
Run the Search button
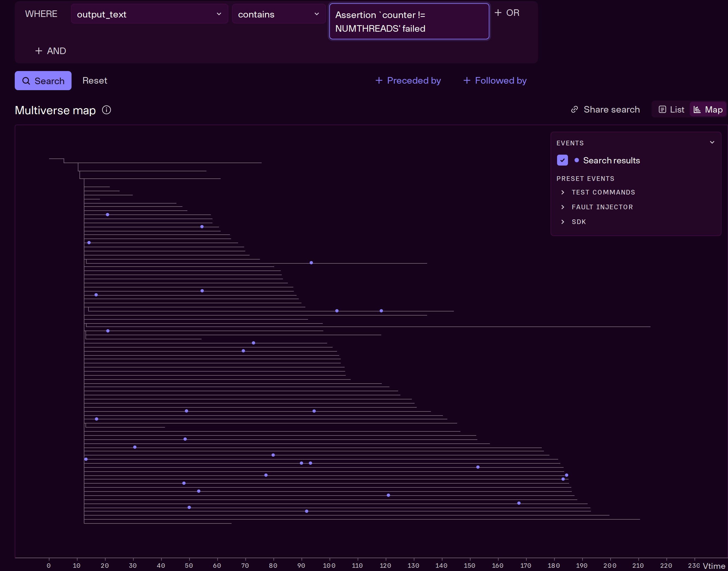pyautogui.click(x=43, y=81)
